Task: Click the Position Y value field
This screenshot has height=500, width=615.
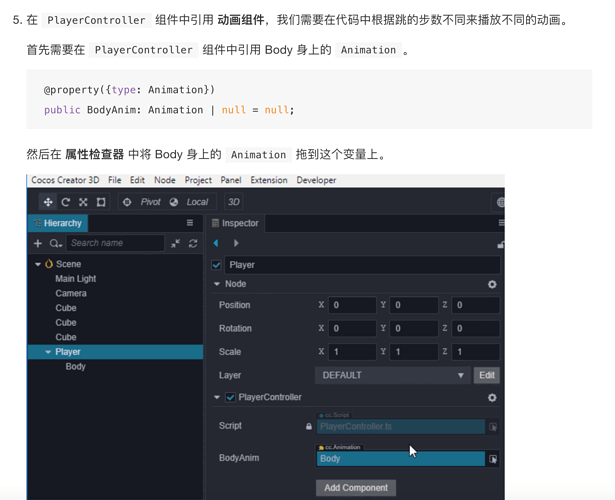Action: 414,305
